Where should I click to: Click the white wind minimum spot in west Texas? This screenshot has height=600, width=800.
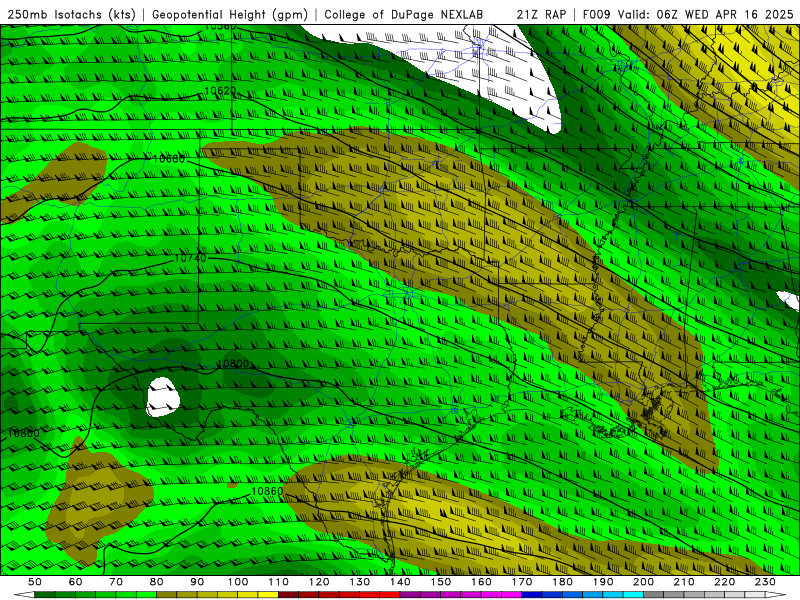[x=163, y=397]
